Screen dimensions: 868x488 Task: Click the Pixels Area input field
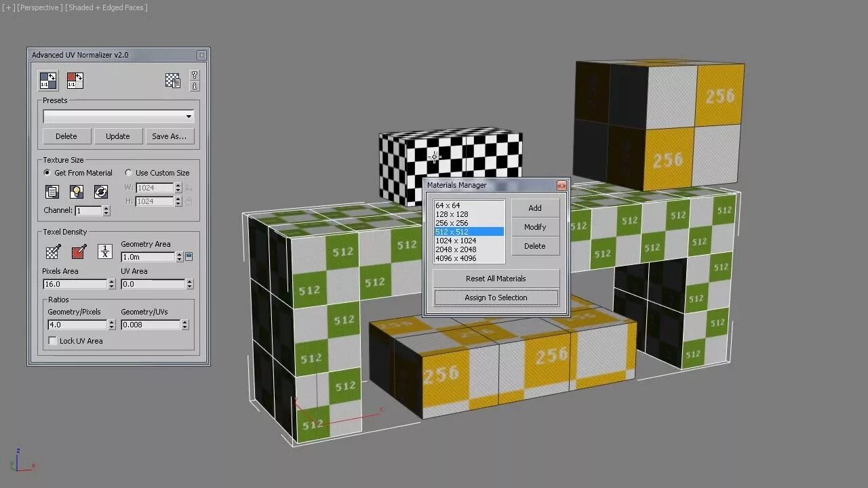coord(75,284)
